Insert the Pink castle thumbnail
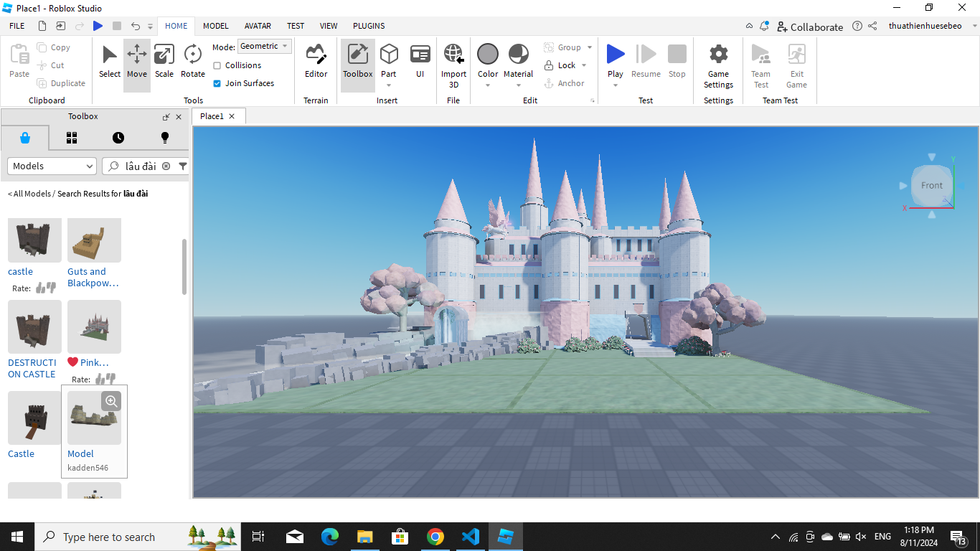Screen dimensions: 980x551 pyautogui.click(x=94, y=326)
